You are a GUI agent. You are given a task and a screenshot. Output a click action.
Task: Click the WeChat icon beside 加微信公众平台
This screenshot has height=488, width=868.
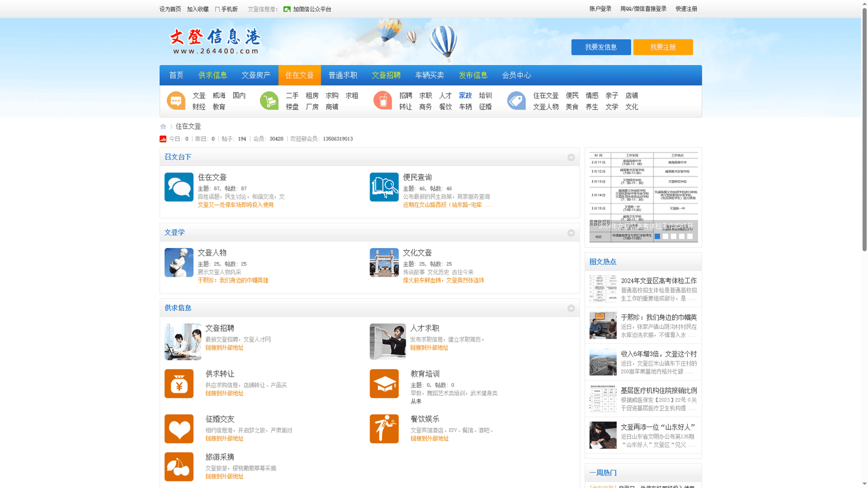click(287, 9)
